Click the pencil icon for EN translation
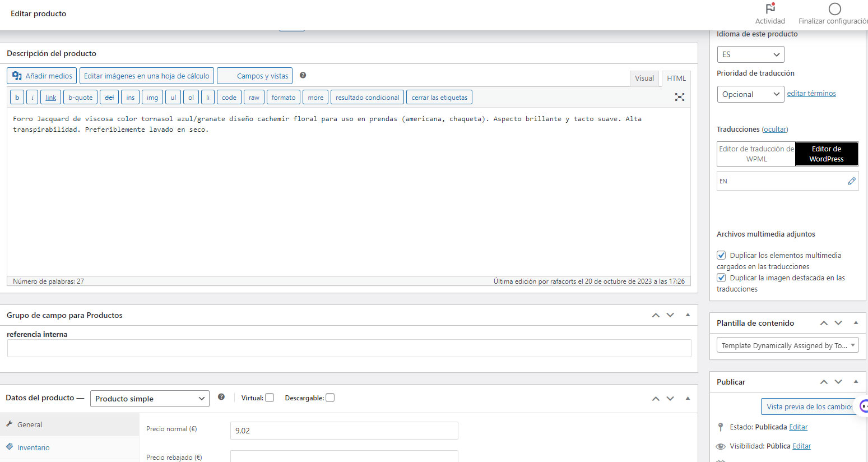 851,181
